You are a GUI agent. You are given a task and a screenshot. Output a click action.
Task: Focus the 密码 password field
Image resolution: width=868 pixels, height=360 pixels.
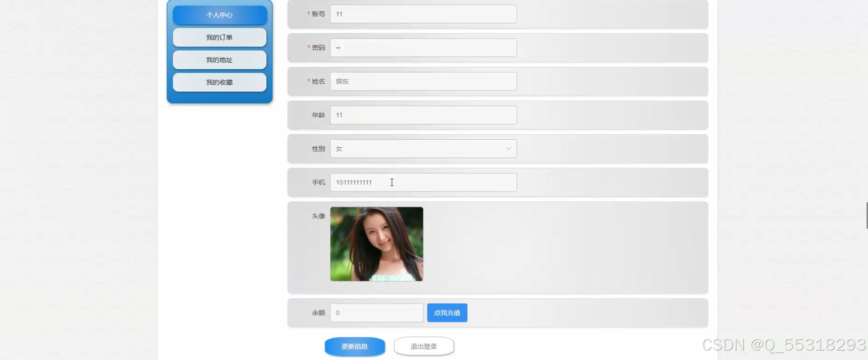pos(423,48)
